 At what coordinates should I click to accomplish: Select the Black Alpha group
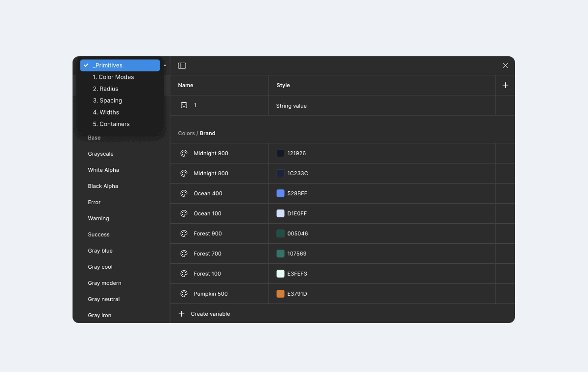tap(103, 186)
